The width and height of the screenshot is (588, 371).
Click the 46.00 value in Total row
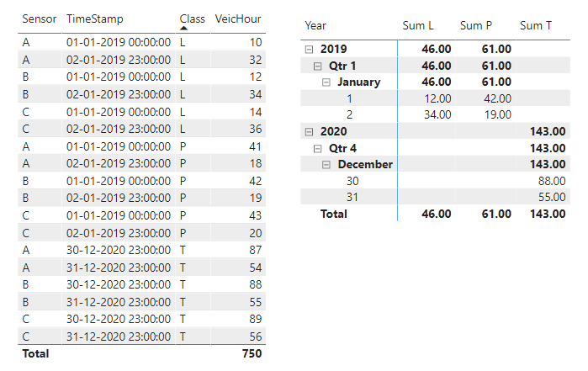436,214
